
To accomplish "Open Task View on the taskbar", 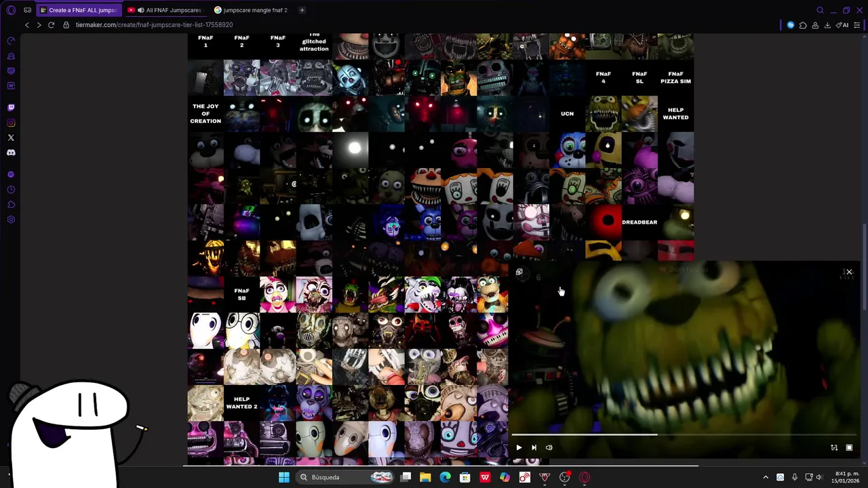I will (406, 477).
